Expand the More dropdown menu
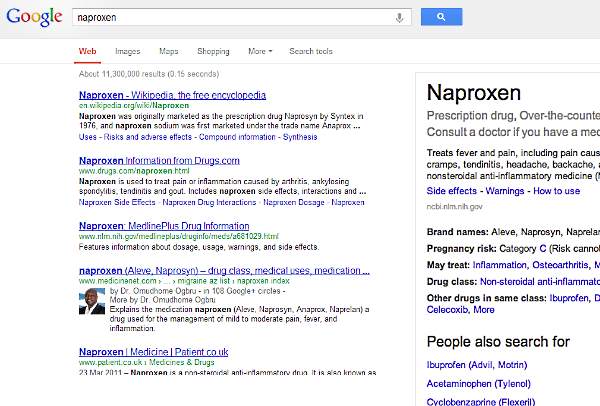Screen dimensions: 600x406 pos(260,51)
